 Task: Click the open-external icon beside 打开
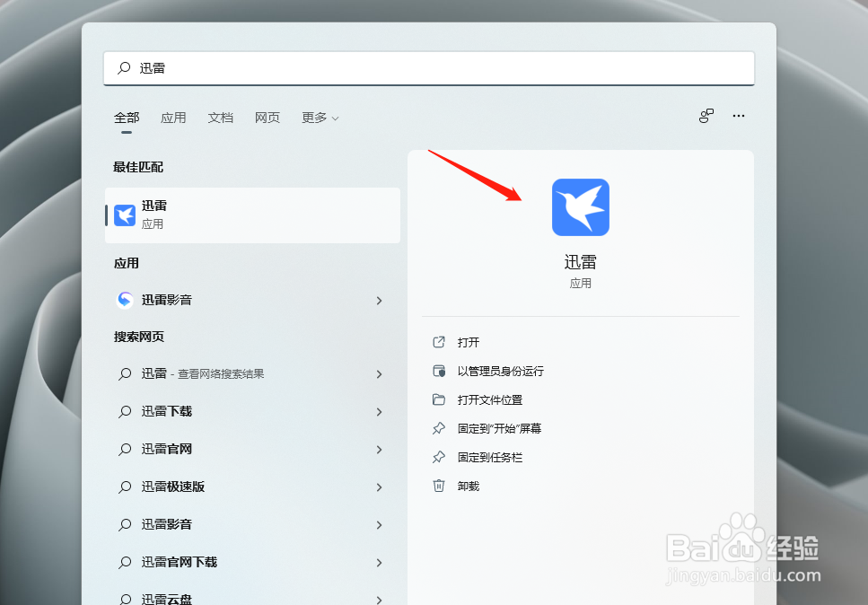tap(438, 342)
